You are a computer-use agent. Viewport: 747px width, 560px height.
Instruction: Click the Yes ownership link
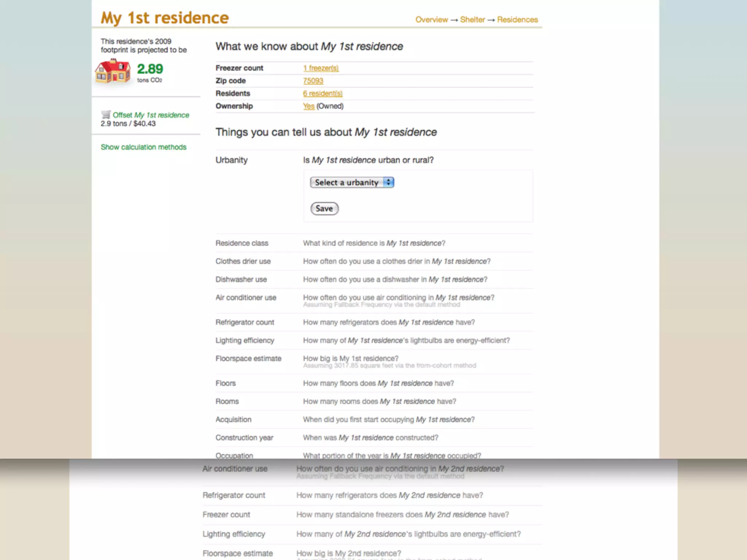(x=309, y=106)
